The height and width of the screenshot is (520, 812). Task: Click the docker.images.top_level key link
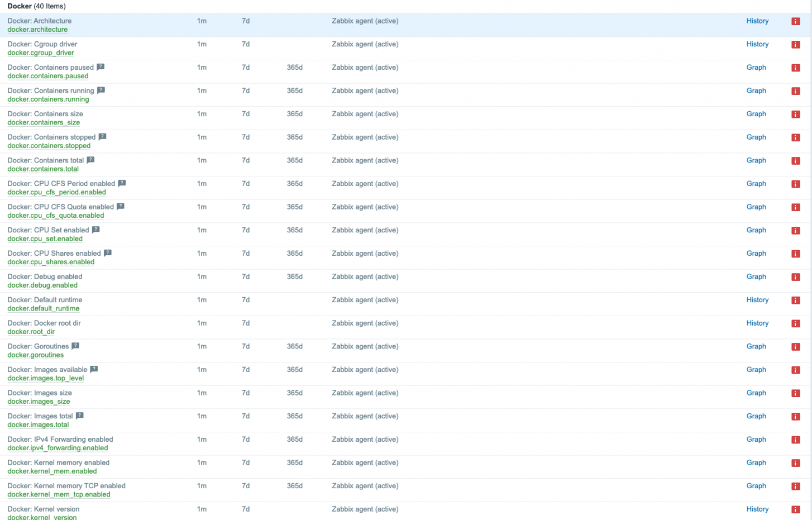(46, 379)
